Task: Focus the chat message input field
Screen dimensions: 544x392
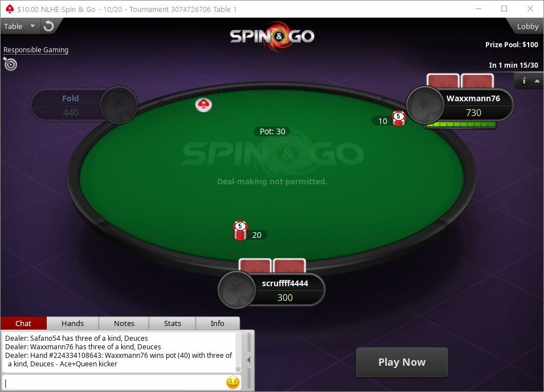Action: click(x=114, y=383)
